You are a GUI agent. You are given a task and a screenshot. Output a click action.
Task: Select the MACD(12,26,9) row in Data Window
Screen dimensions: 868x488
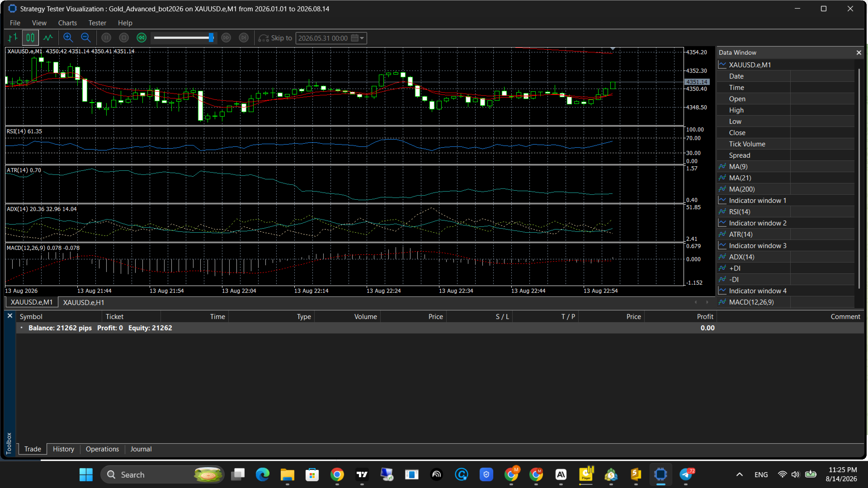click(751, 302)
